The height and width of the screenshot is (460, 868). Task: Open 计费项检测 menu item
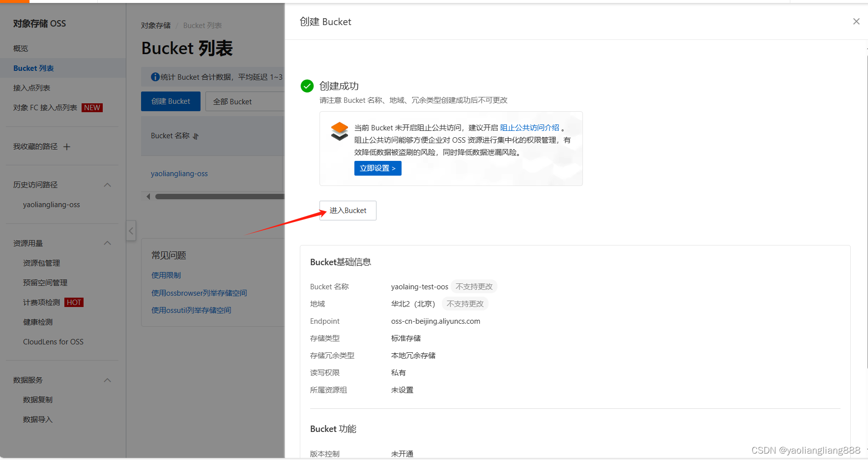(41, 303)
